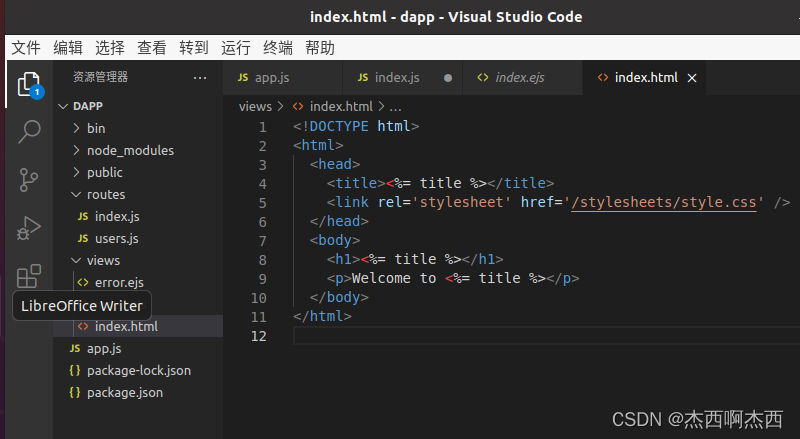Click the JS icon of users.js
The width and height of the screenshot is (800, 439).
[83, 238]
